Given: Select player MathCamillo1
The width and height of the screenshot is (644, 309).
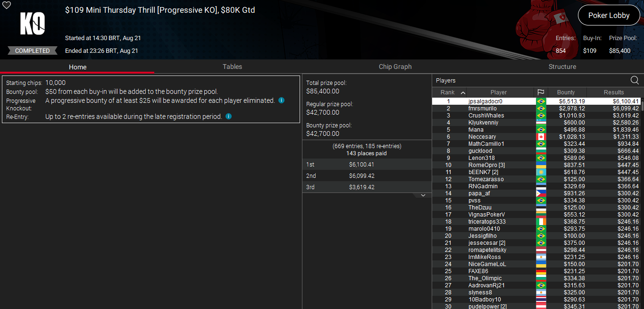Looking at the screenshot, I should 536,144.
